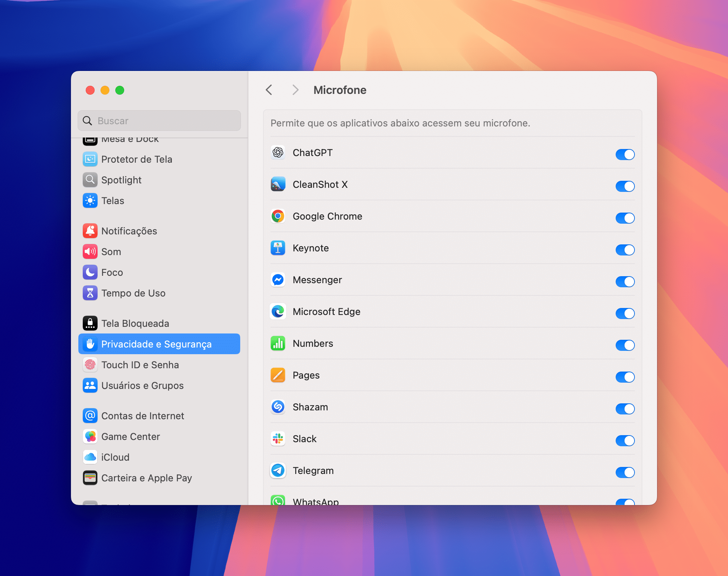Click the Tela Bloqueada lock icon
728x576 pixels.
click(90, 323)
